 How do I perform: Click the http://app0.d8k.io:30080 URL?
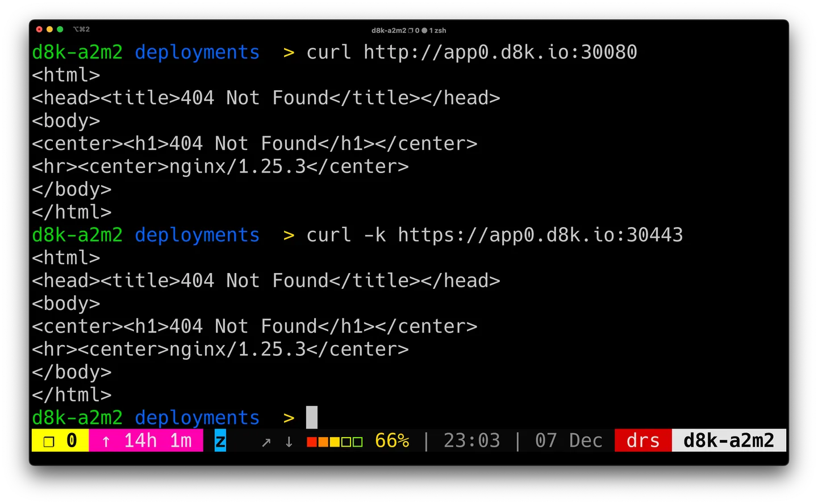tap(500, 52)
